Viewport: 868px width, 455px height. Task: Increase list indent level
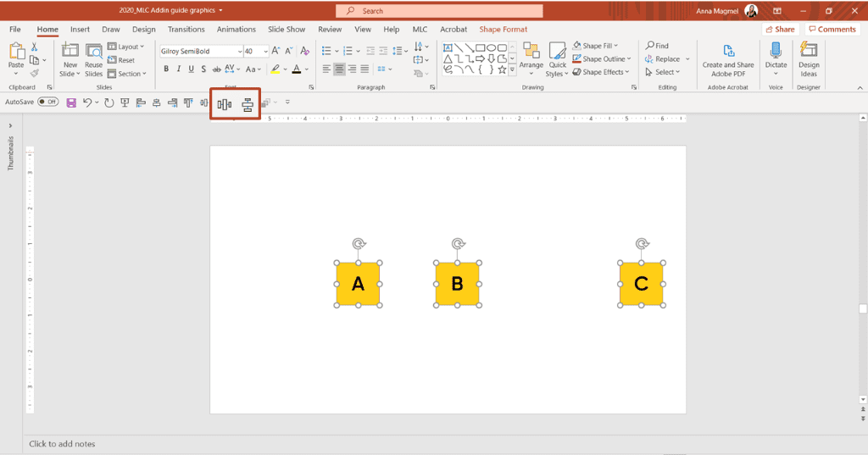tap(383, 51)
